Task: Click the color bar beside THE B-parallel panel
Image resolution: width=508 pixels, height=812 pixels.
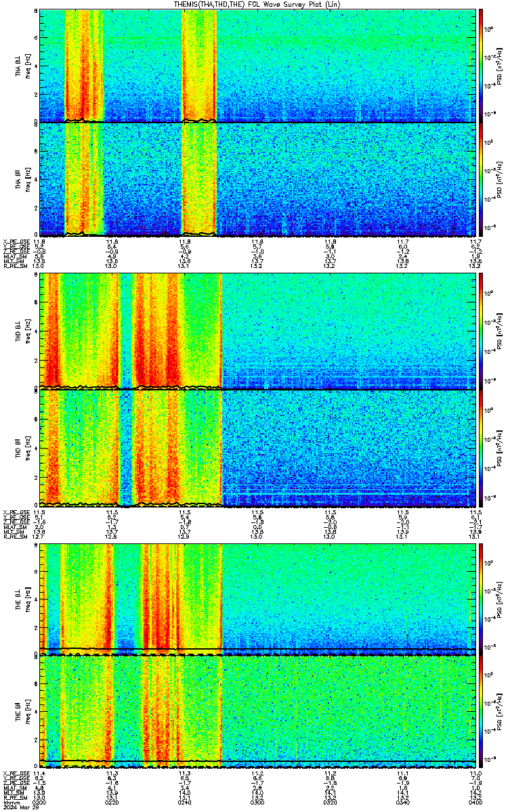Action: [482, 712]
